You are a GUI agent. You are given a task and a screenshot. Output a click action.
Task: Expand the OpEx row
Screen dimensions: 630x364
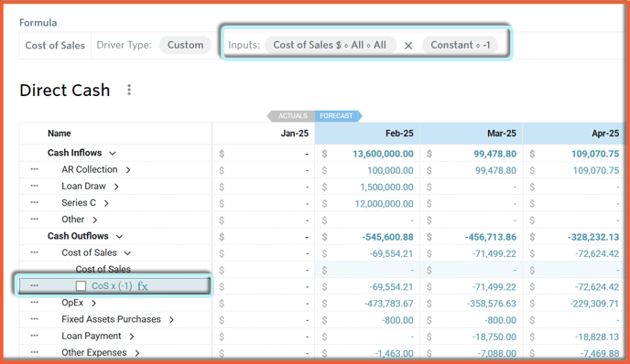click(93, 303)
